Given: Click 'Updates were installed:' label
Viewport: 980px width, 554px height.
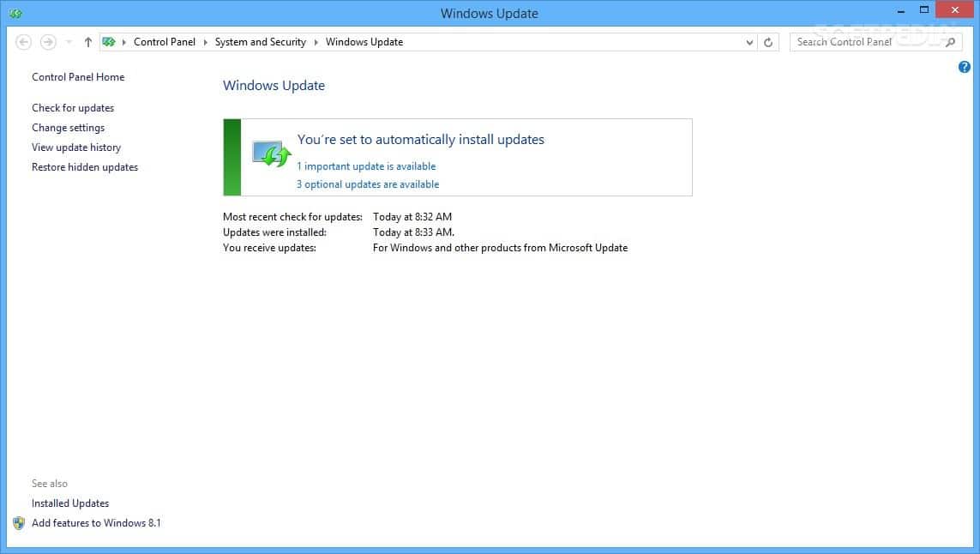Looking at the screenshot, I should tap(274, 232).
